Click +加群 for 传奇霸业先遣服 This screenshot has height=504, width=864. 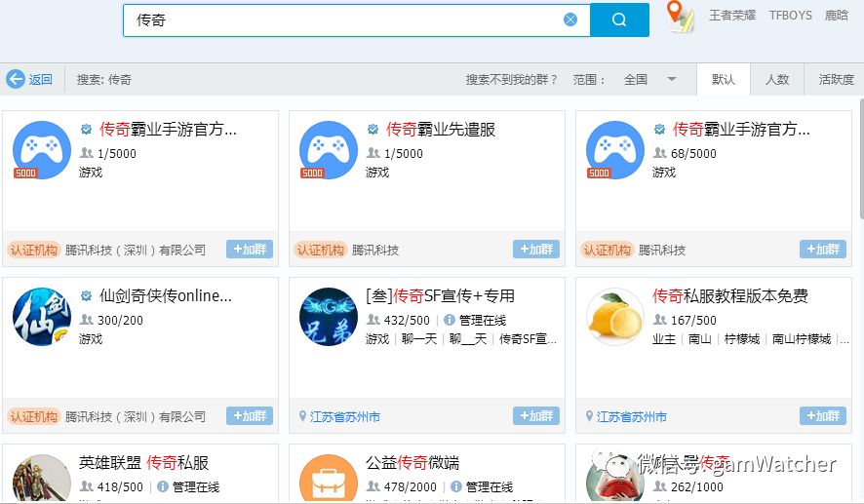pos(536,249)
